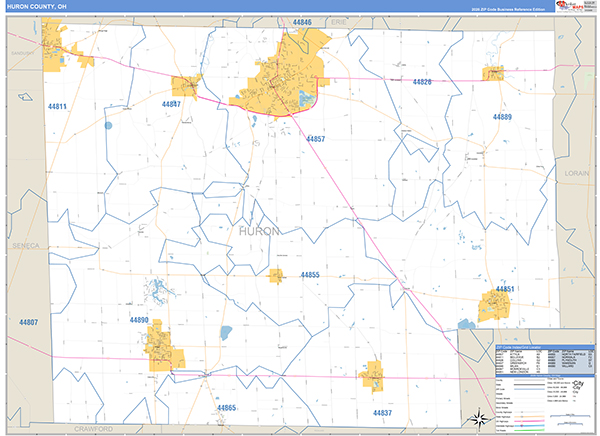The image size is (600, 436).
Task: Click the ERIE county label
Action: [x=339, y=22]
